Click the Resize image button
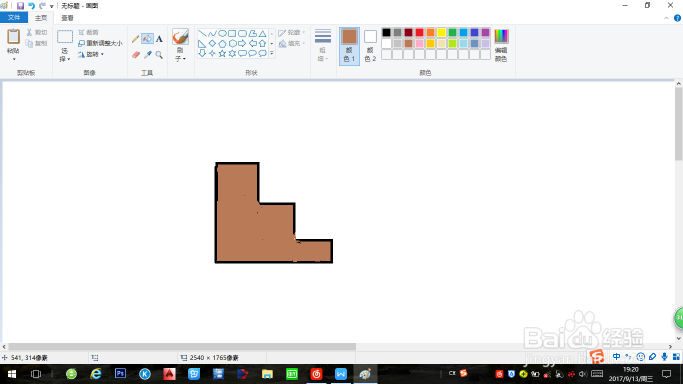 coord(100,43)
